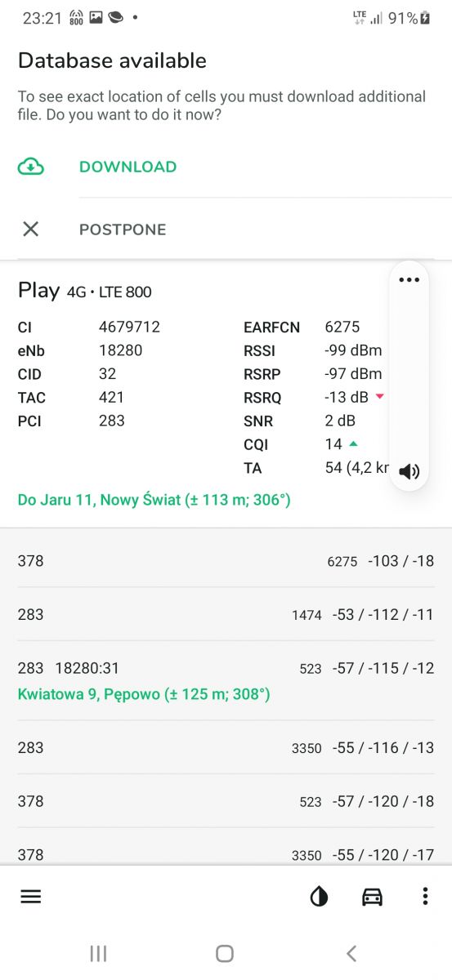Open the hamburger menu in bottom bar
Viewport: 452px width, 980px height.
31,896
